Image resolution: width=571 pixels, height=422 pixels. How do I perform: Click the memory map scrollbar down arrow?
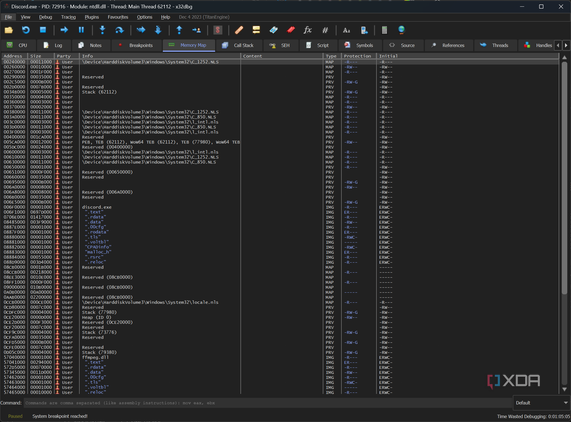564,389
